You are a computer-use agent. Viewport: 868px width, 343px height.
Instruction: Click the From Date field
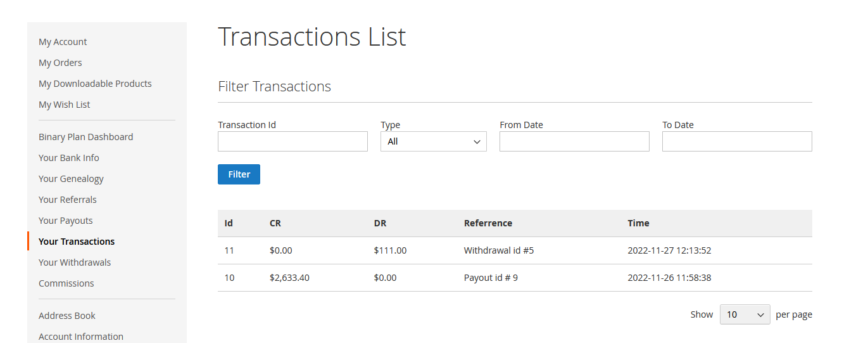(574, 141)
